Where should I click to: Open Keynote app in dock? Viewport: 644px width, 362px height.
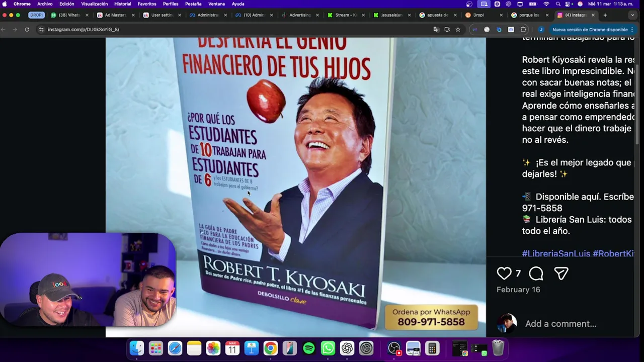click(x=252, y=348)
